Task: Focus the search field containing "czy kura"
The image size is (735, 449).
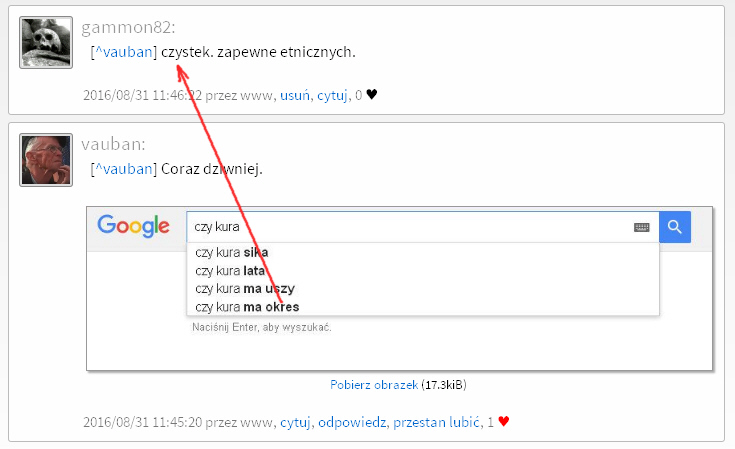Action: pos(400,227)
